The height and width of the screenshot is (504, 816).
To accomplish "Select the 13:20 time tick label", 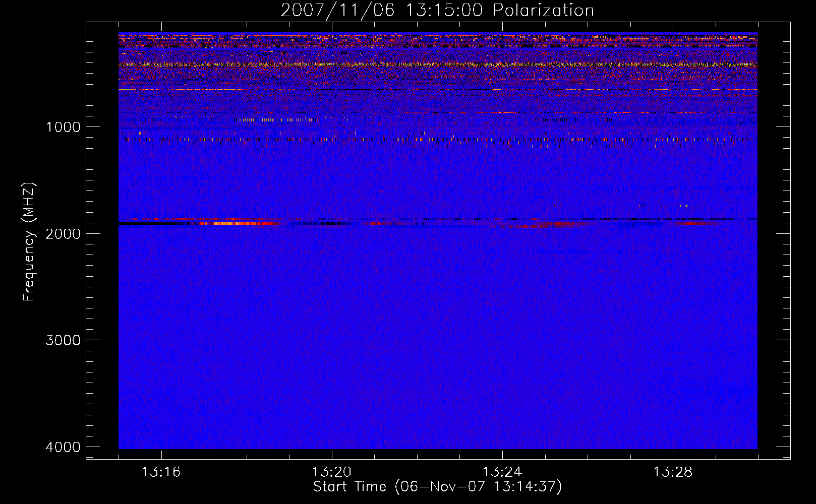I will pyautogui.click(x=331, y=472).
